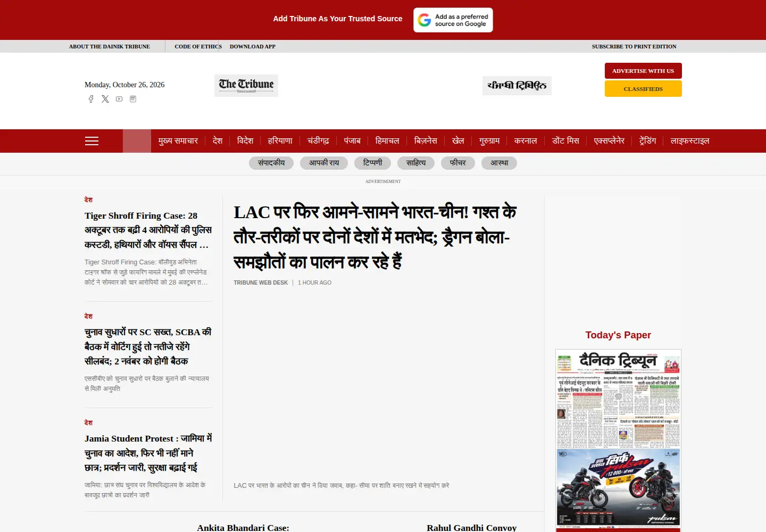766x532 pixels.
Task: Click the Advertise With Us button
Action: tap(643, 71)
